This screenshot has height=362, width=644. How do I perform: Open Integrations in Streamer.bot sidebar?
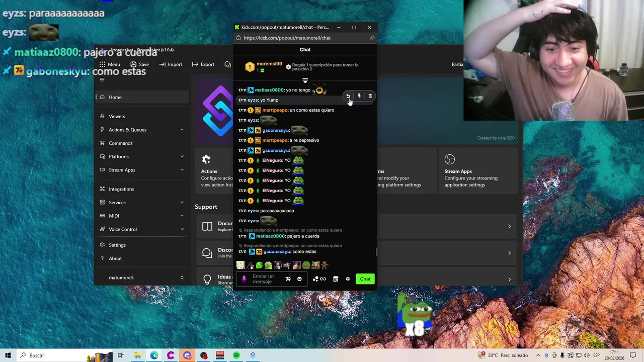tap(141, 189)
